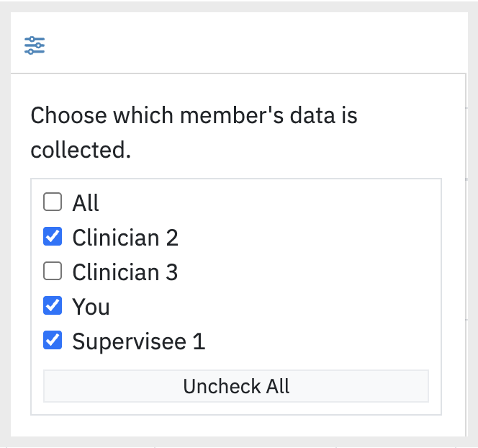This screenshot has height=448, width=478.
Task: Click the white checkmark next to Supervisee 1
Action: coord(53,340)
